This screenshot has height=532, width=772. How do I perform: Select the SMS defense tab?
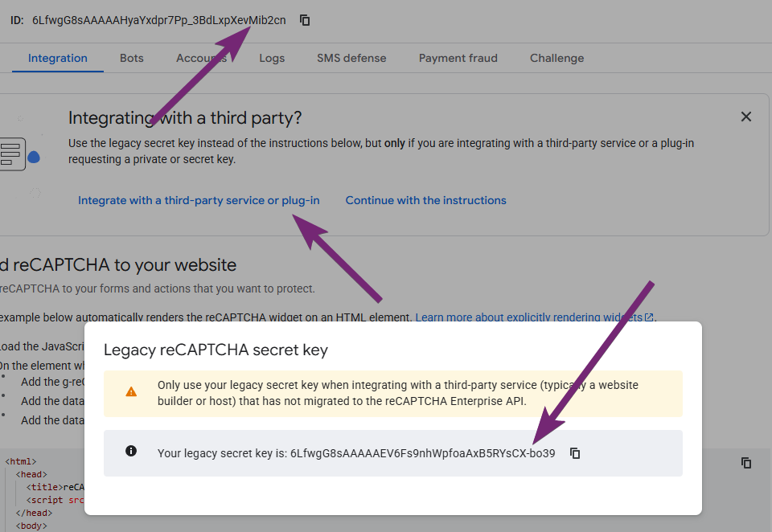coord(351,58)
